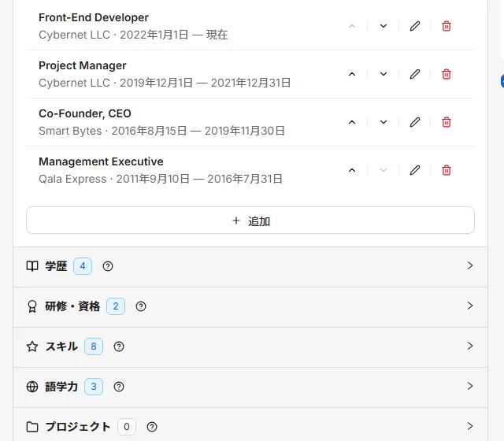Edit the Project Manager entry
This screenshot has width=504, height=441.
click(x=415, y=74)
